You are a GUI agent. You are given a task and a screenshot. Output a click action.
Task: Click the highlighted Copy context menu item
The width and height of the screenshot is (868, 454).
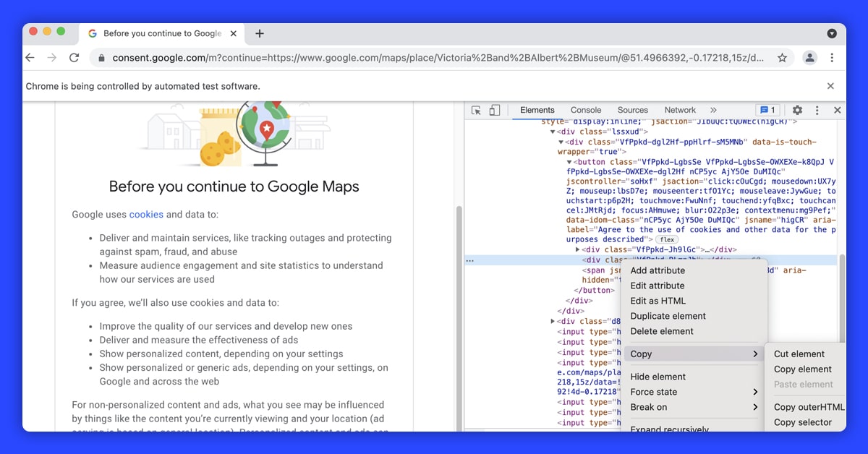click(x=694, y=354)
